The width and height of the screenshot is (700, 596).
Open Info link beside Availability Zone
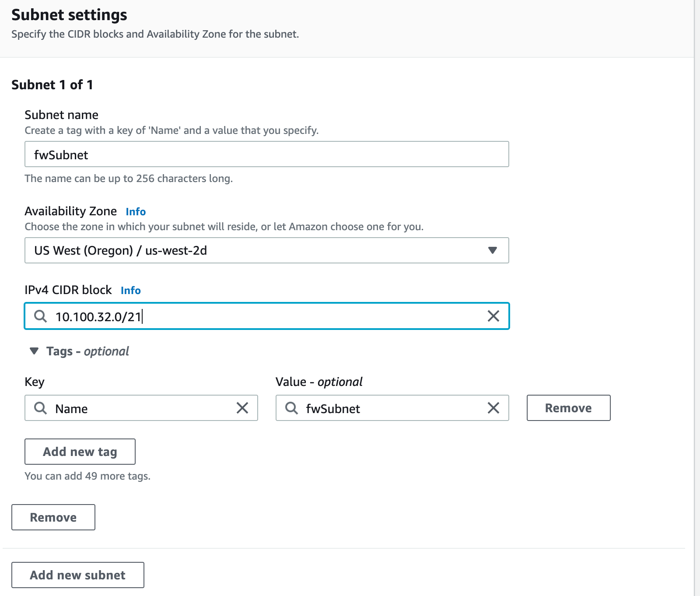click(x=136, y=212)
